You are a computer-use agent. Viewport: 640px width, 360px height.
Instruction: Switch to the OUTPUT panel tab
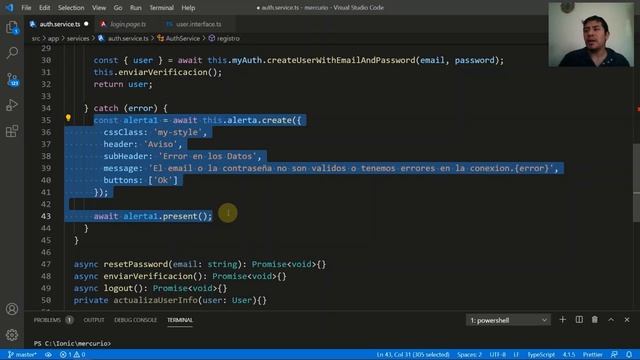click(94, 320)
